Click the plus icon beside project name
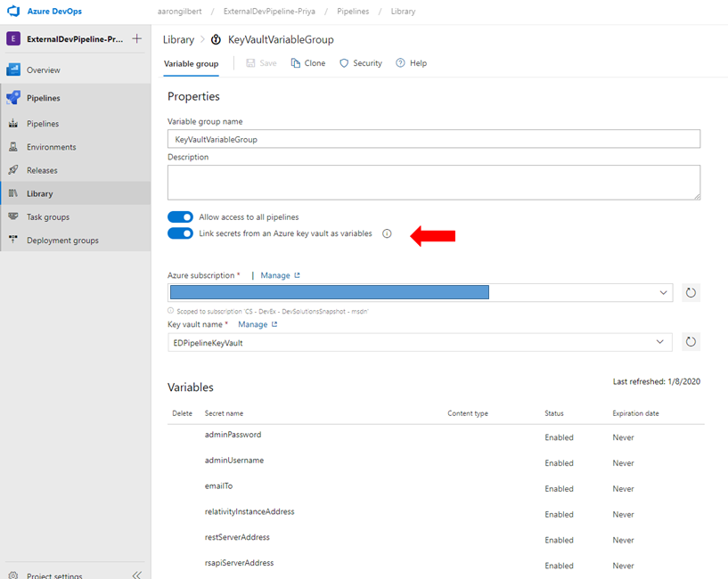This screenshot has height=579, width=728. (x=136, y=38)
